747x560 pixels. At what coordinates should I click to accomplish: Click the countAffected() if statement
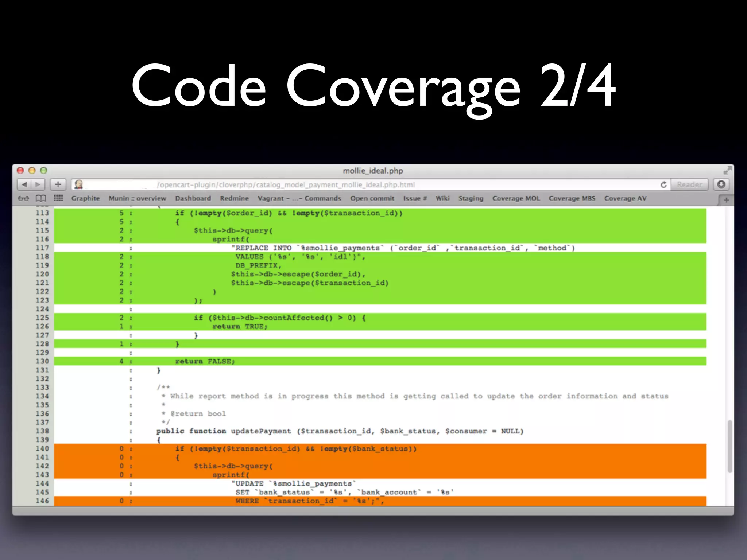tap(280, 318)
